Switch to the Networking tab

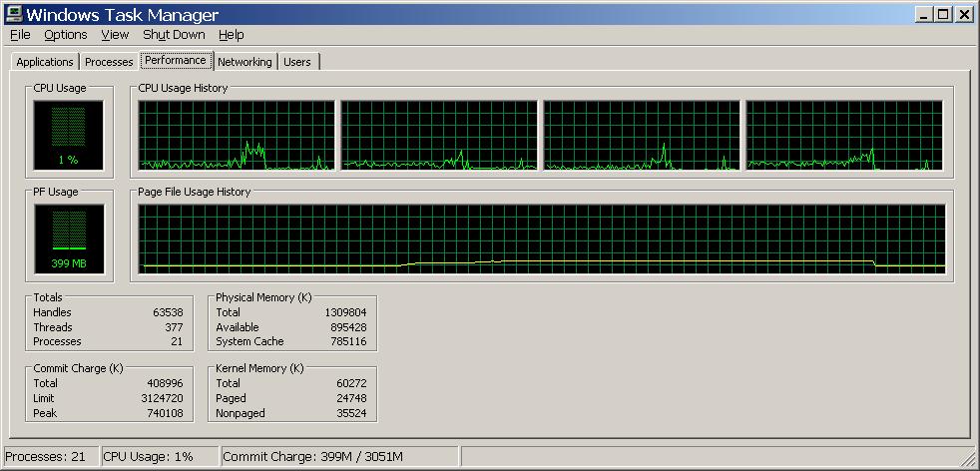coord(245,62)
